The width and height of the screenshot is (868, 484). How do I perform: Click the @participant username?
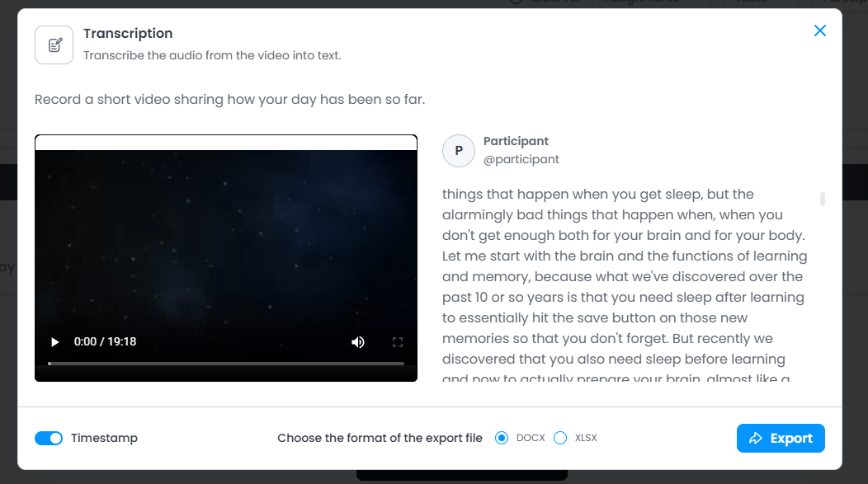(521, 159)
